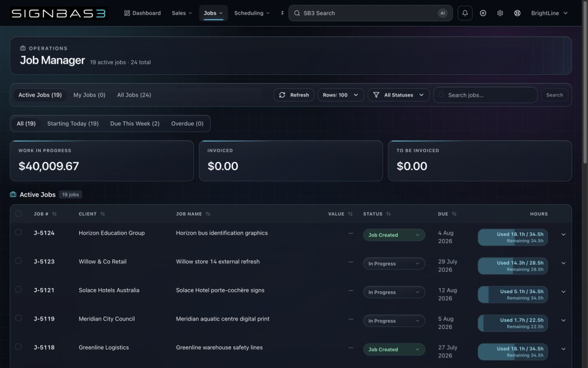Viewport: 588px width, 368px height.
Task: Click the Active Jobs section briefcase icon
Action: [13, 195]
